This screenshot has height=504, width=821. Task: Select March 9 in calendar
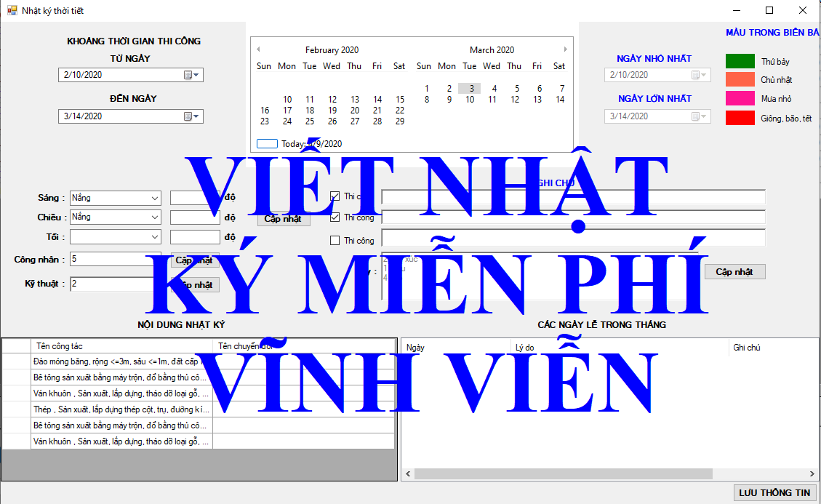coord(449,100)
